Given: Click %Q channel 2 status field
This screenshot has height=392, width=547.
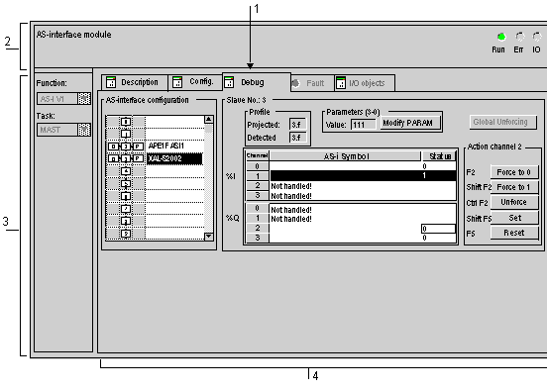Looking at the screenshot, I should click(438, 229).
